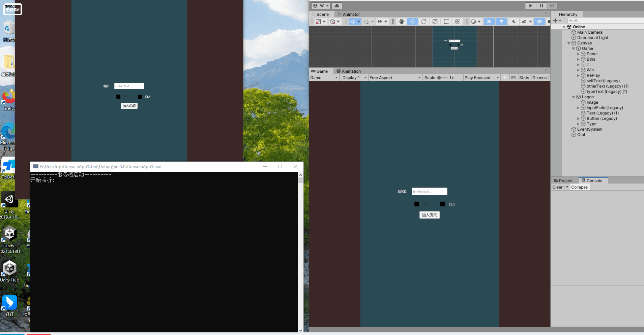
Task: Switch to the Scene tab
Action: click(320, 14)
